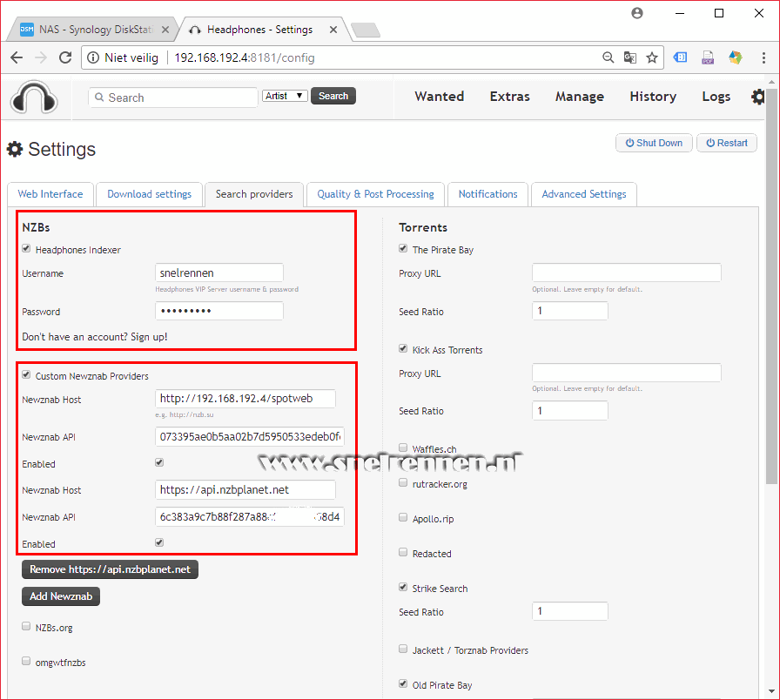Click the Username field containing snelrennen
This screenshot has height=700, width=780.
[219, 273]
